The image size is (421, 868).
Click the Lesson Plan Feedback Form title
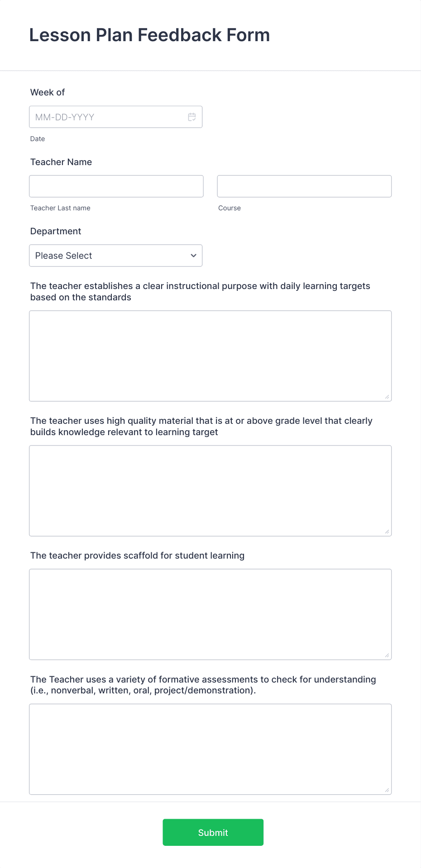(149, 35)
